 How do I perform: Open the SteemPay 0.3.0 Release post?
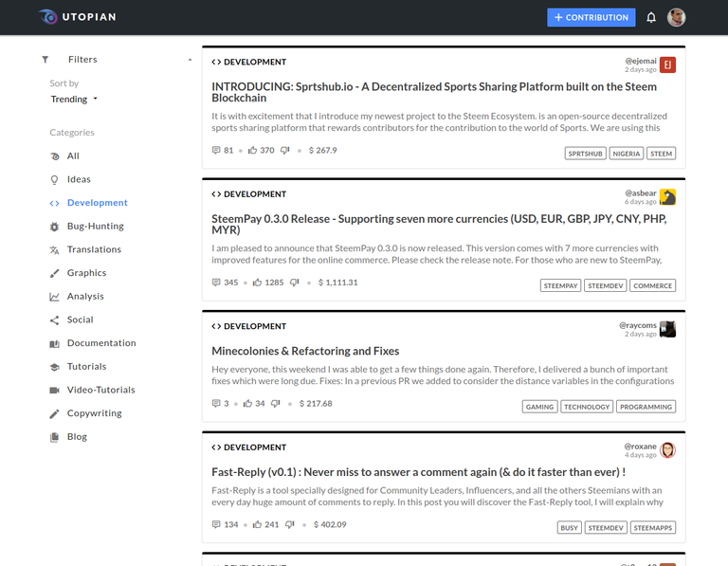(x=439, y=225)
